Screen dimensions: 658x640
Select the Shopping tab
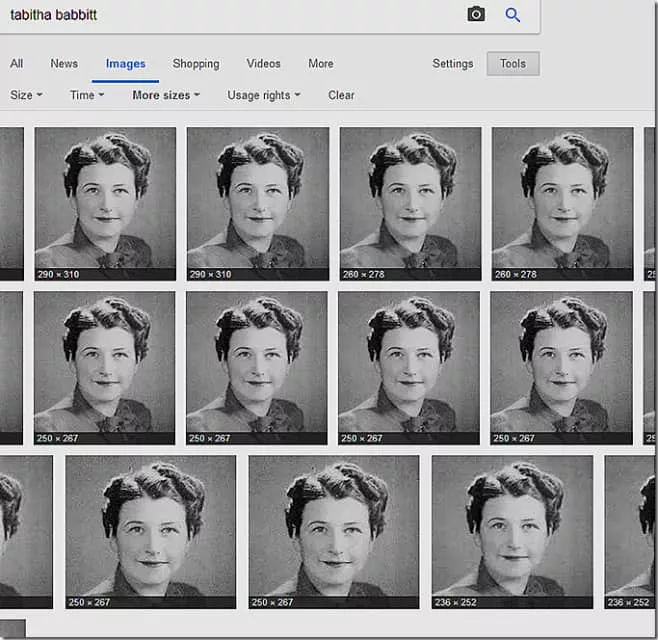(196, 64)
